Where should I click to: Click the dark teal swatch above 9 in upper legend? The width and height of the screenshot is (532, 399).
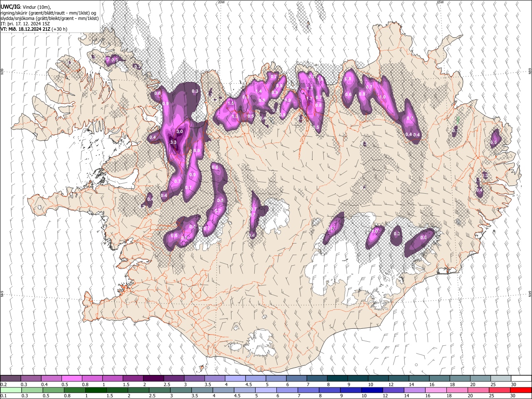pyautogui.click(x=358, y=378)
